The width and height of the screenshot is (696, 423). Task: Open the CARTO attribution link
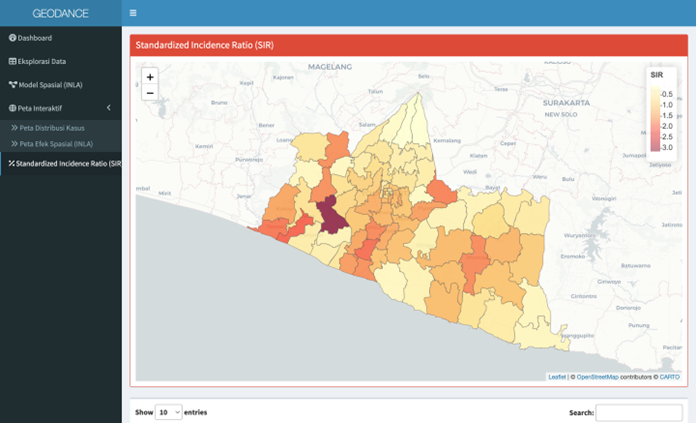[670, 377]
